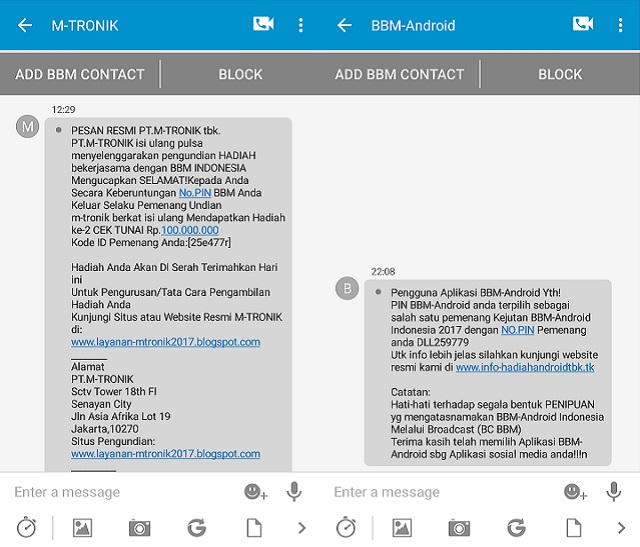Open the M avatar of the M-TRONIK sender

tap(27, 127)
